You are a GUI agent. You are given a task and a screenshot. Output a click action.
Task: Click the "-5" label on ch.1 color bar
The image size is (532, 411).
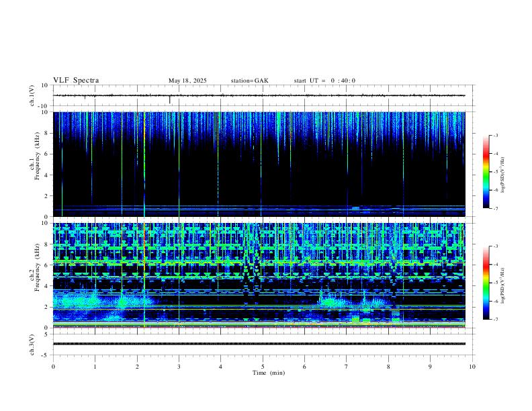point(495,172)
